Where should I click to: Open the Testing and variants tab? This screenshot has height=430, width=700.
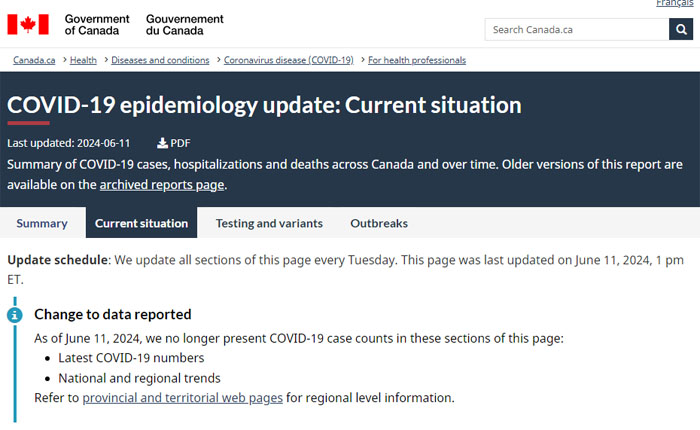coord(269,223)
